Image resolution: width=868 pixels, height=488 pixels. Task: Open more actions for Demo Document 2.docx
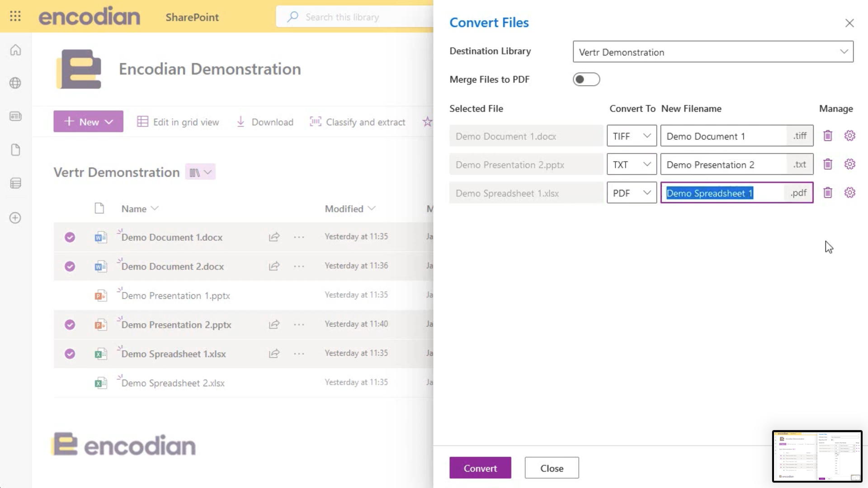(x=299, y=266)
